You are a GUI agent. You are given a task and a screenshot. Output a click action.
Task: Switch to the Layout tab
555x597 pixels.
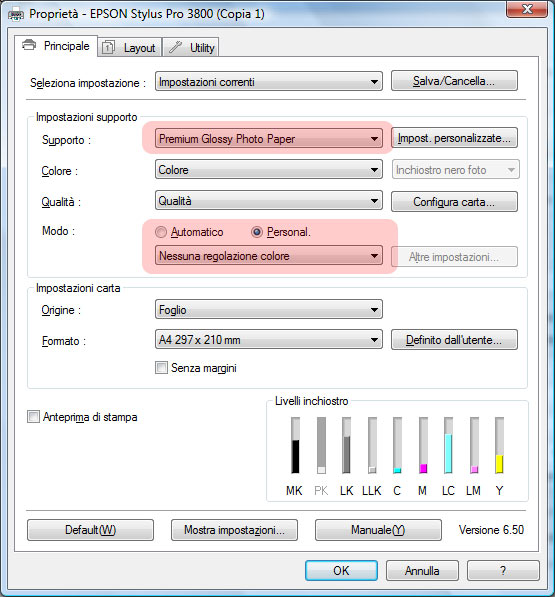pos(130,48)
